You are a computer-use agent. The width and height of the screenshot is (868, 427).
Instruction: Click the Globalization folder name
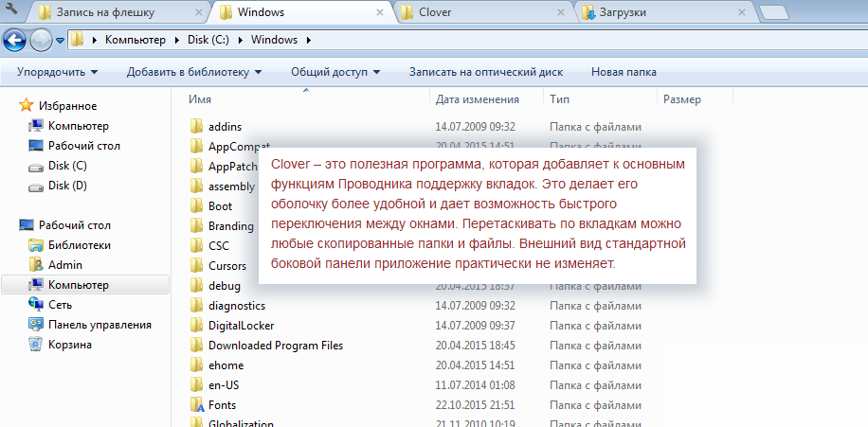(241, 423)
